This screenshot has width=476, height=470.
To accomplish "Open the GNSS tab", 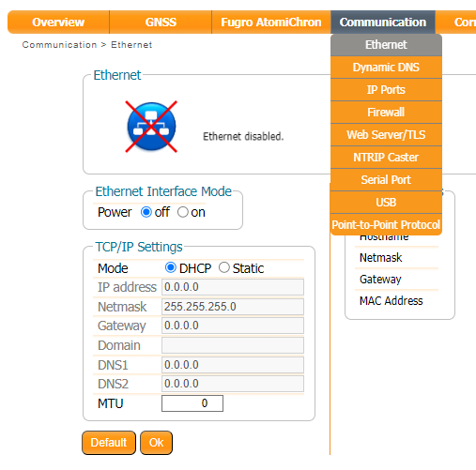I will [161, 23].
